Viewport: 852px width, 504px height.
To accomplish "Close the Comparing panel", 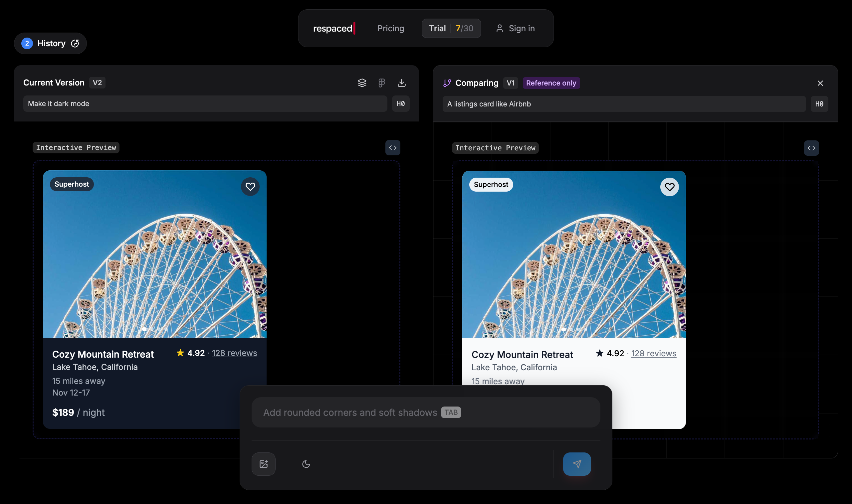I will [820, 83].
